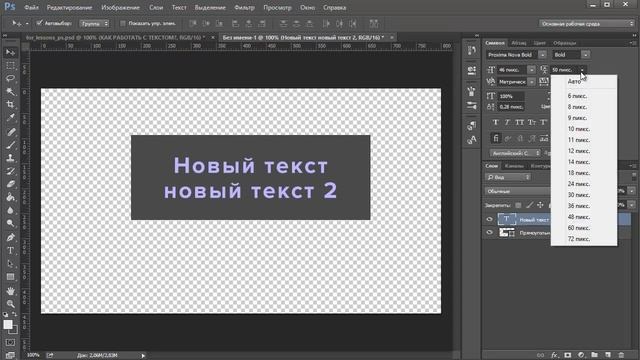Select the Eraser tool
The height and width of the screenshot is (360, 640).
tap(11, 184)
